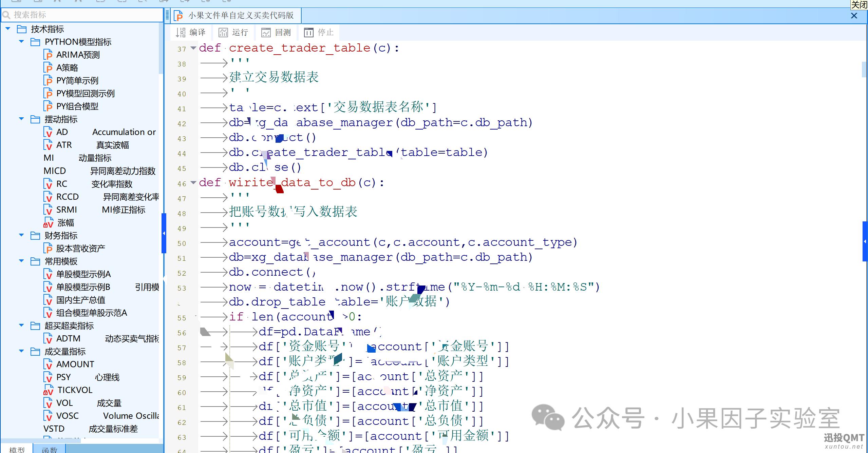Select the 小果文件单自定义买卖代码版 editor tab

click(235, 15)
